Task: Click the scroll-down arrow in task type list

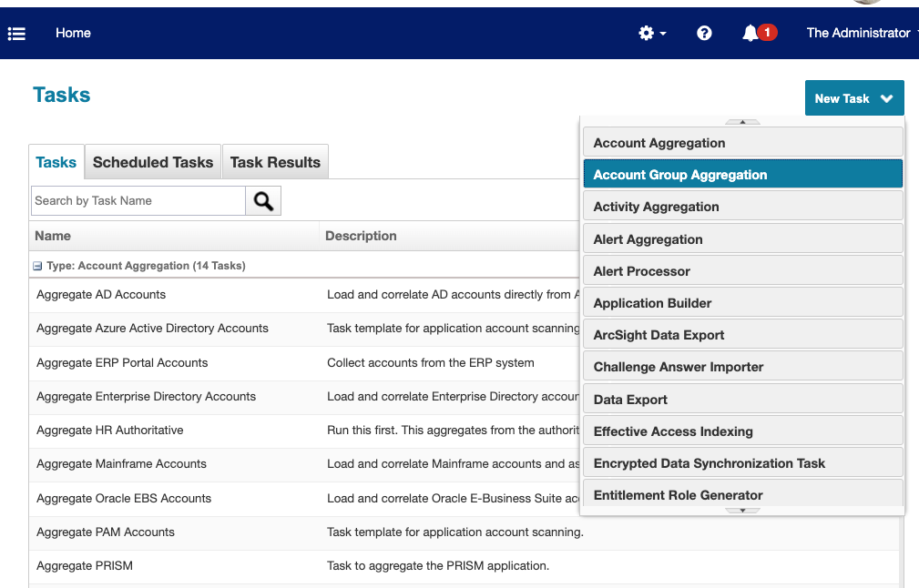Action: 742,512
